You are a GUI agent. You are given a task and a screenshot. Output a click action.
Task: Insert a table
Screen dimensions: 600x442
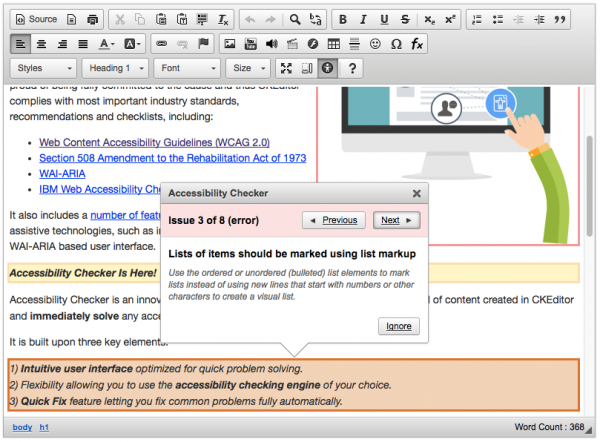tap(334, 44)
